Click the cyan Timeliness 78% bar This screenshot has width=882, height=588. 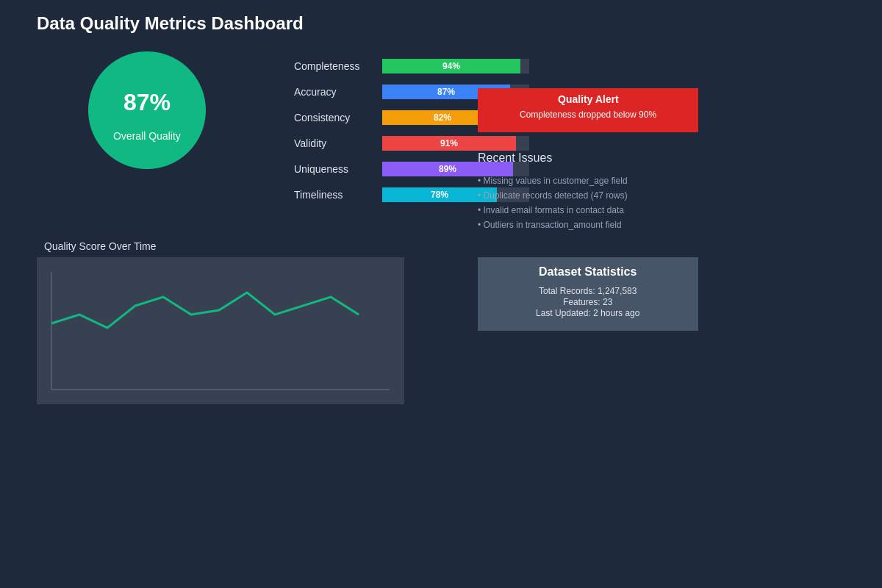tap(439, 195)
